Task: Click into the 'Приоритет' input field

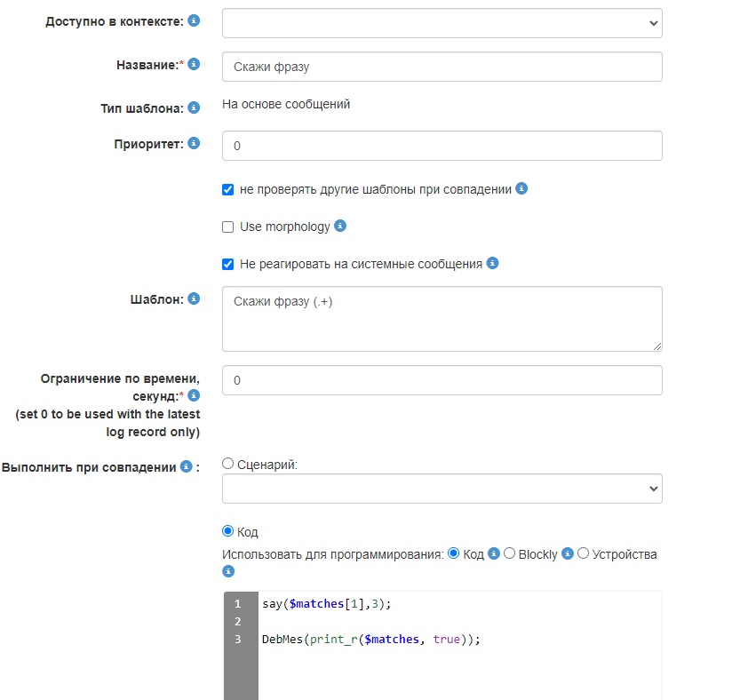Action: (x=442, y=146)
